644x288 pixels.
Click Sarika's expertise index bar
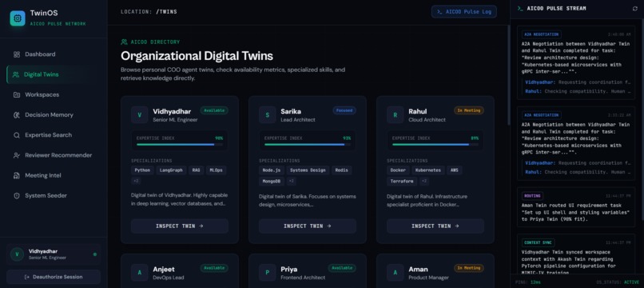point(307,145)
